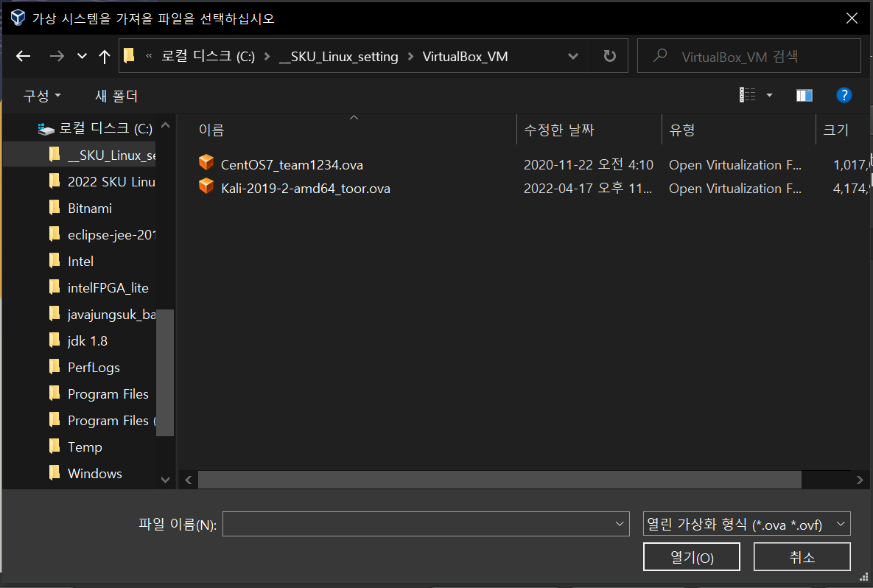The height and width of the screenshot is (588, 873).
Task: Open recent locations dropdown arrow
Action: pos(82,56)
